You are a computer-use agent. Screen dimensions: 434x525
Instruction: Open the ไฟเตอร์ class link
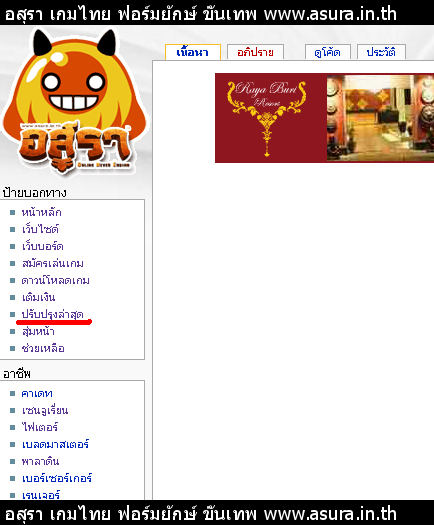(x=40, y=427)
